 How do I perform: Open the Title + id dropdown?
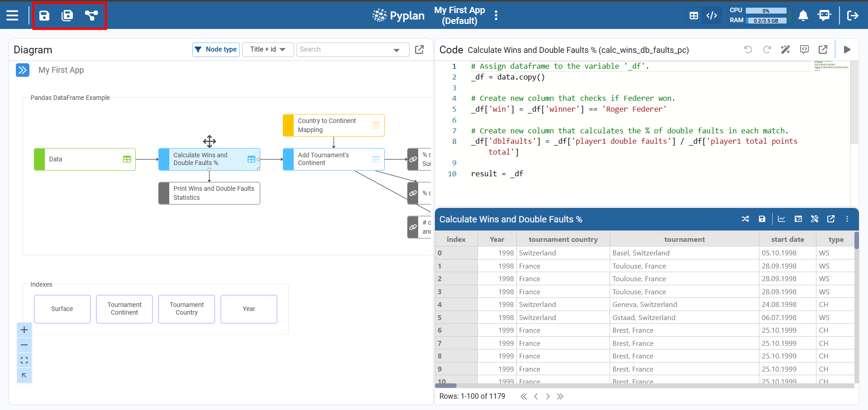268,50
